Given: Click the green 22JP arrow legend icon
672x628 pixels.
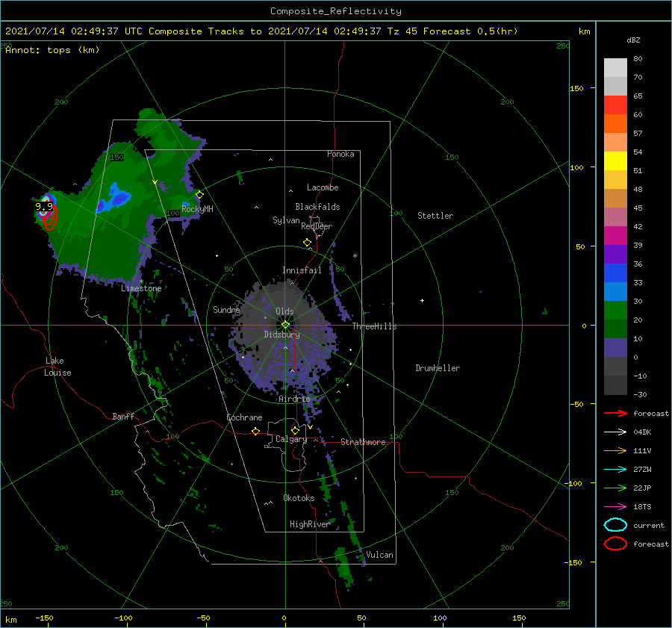Looking at the screenshot, I should pyautogui.click(x=615, y=488).
